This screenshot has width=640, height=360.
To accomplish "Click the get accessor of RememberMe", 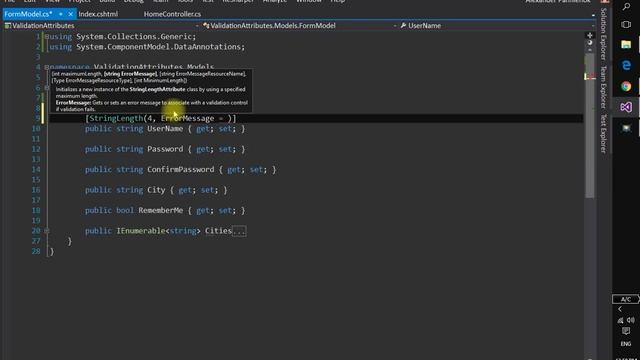I will tap(203, 210).
